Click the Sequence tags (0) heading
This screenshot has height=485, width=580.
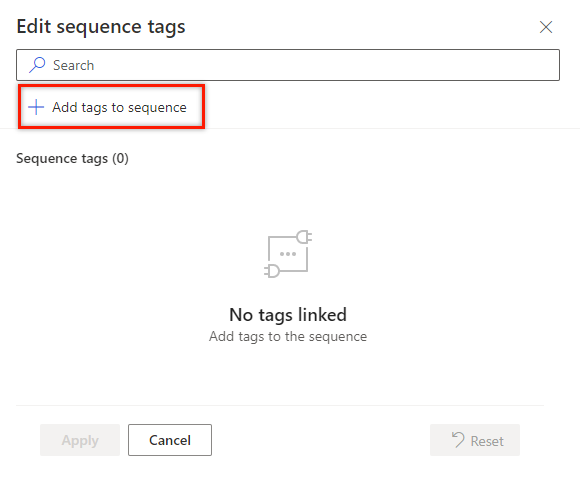pos(72,158)
